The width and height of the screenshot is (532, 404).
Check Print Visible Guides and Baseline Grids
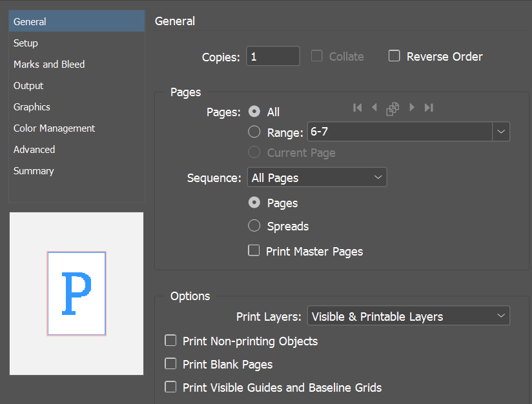pos(170,387)
